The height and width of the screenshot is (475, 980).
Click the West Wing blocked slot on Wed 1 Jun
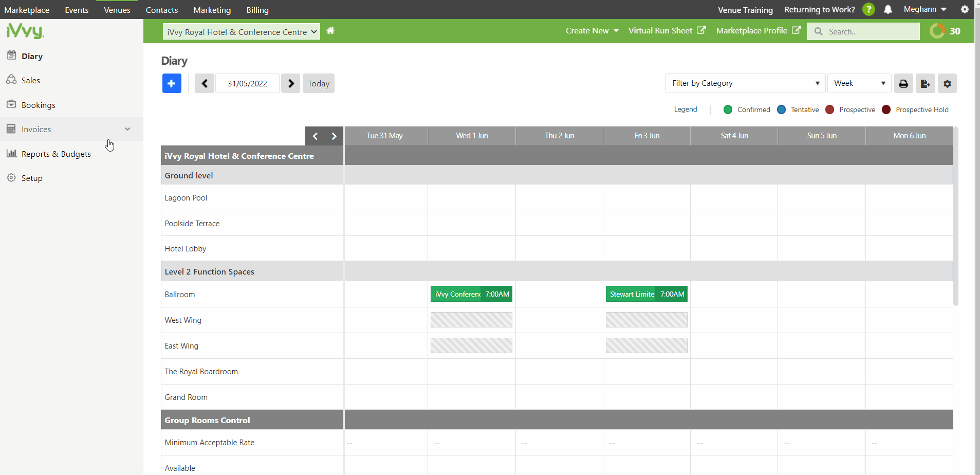click(x=471, y=320)
